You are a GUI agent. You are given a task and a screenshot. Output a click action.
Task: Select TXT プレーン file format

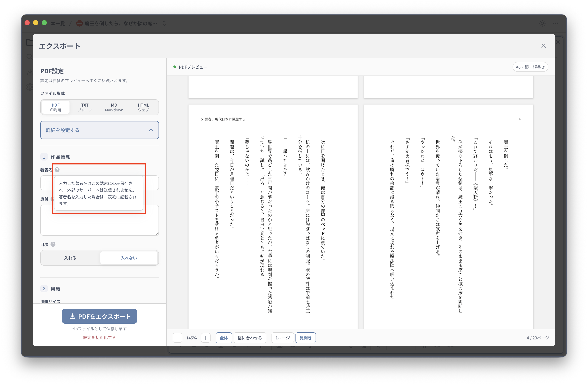85,107
